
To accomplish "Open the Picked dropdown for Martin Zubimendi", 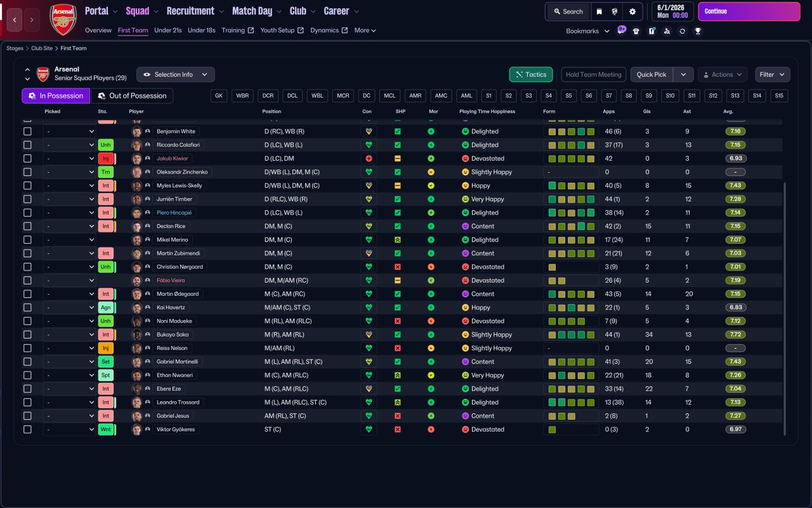I will click(69, 253).
